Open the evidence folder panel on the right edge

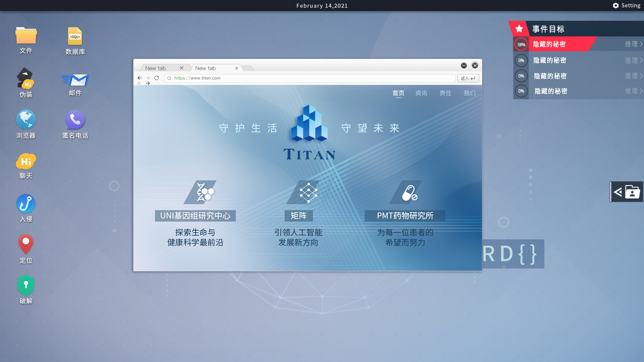click(x=626, y=192)
